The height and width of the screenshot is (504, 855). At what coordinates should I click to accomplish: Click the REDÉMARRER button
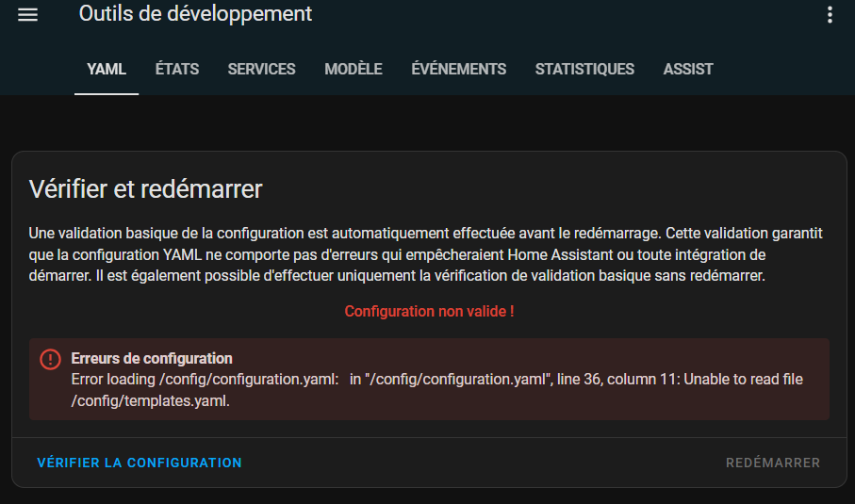point(773,463)
